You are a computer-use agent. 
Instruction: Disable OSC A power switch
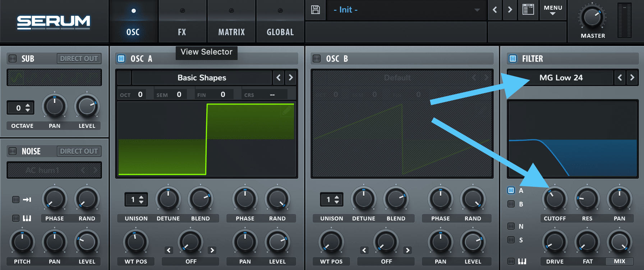[x=121, y=59]
